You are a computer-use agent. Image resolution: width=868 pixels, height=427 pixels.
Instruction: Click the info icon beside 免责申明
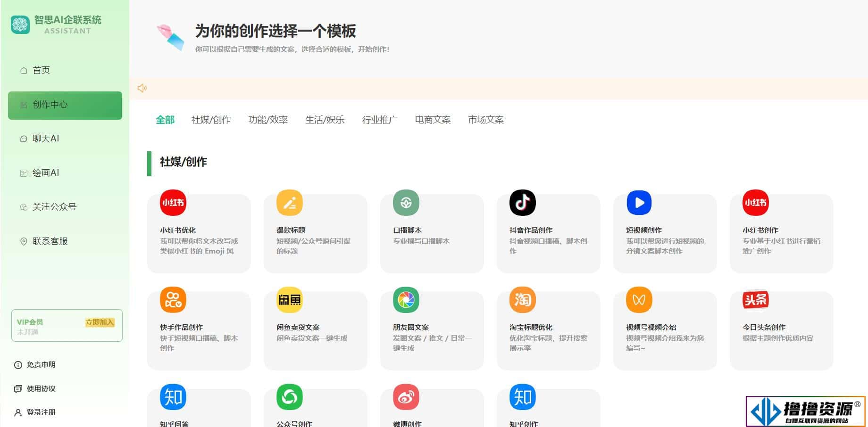click(18, 365)
